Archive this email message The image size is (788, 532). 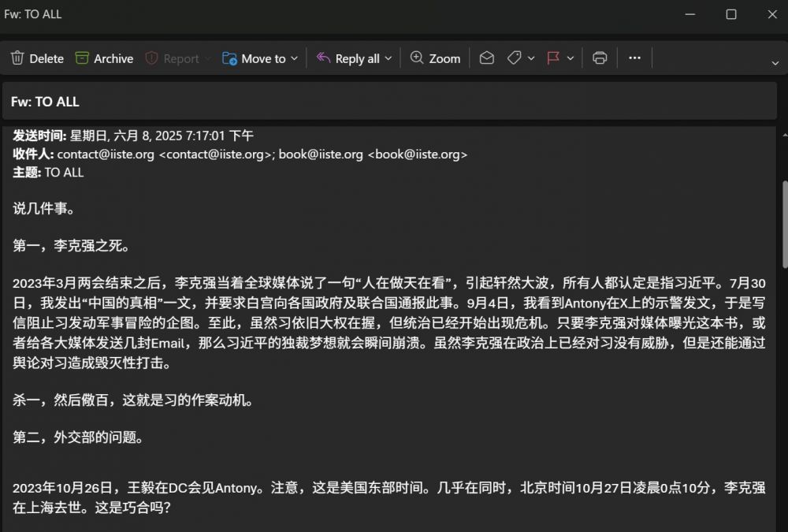click(82, 58)
